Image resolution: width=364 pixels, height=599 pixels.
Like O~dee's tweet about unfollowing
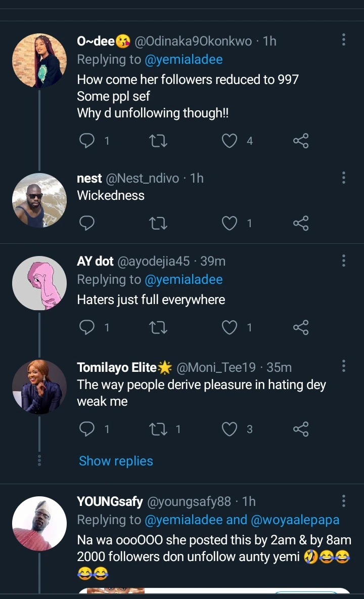click(x=230, y=141)
